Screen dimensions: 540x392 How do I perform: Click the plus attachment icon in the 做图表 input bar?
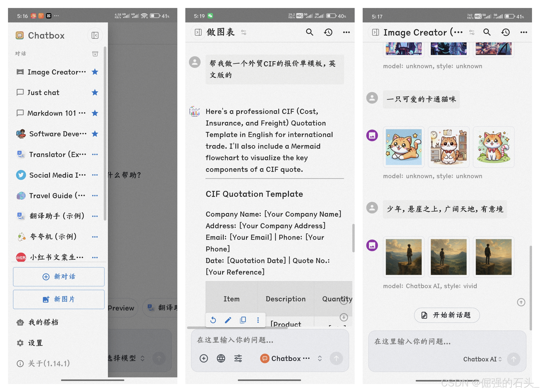click(x=203, y=358)
